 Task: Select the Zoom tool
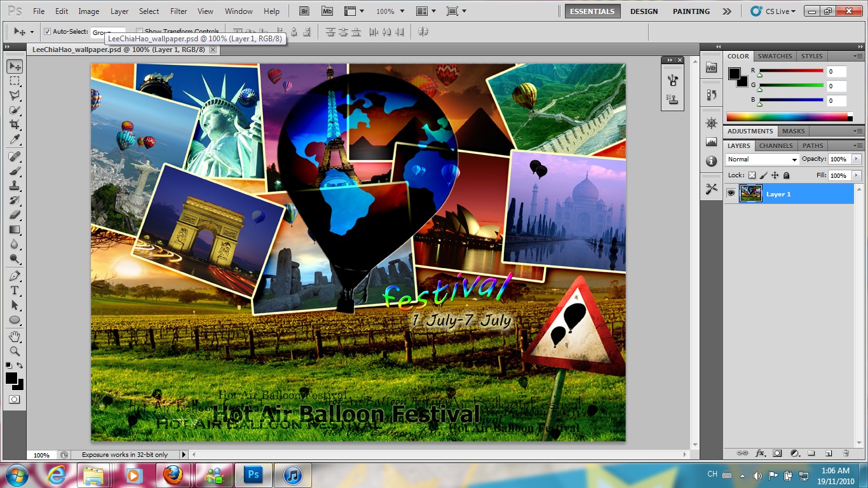click(15, 350)
